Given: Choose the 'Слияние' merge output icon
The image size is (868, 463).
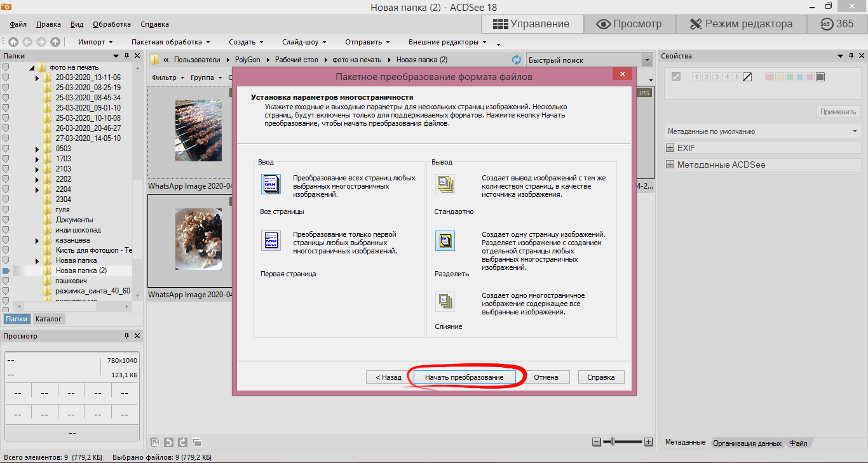Looking at the screenshot, I should pyautogui.click(x=445, y=301).
